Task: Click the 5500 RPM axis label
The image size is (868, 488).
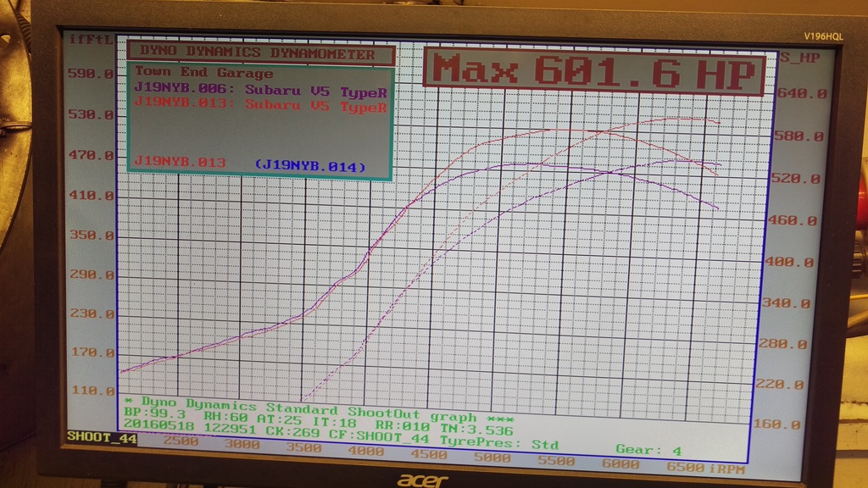Action: coord(556,461)
